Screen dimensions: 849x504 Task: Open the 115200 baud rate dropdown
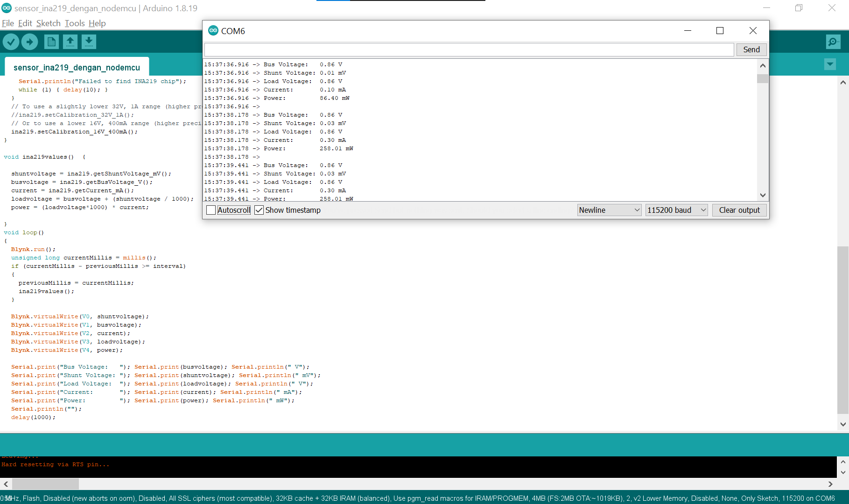(x=677, y=210)
